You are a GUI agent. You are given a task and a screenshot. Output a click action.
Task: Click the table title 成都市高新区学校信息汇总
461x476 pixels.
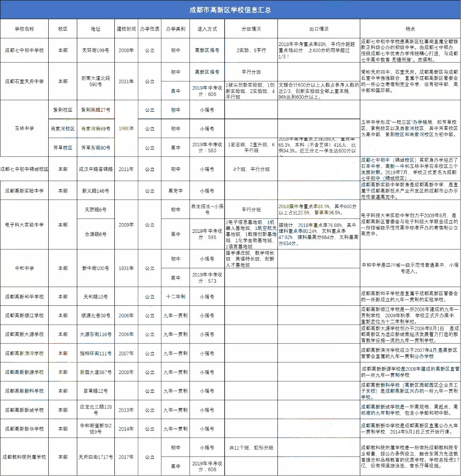[x=230, y=10]
